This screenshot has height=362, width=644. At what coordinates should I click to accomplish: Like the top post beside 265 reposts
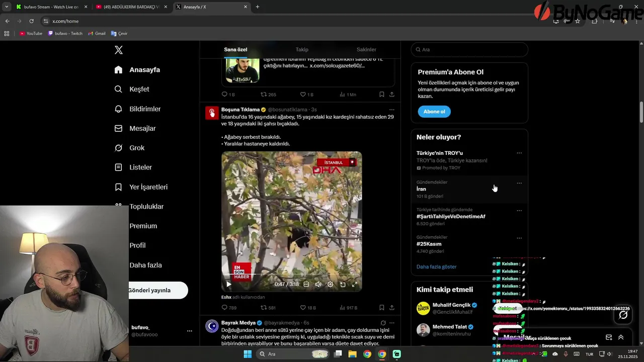(306, 95)
